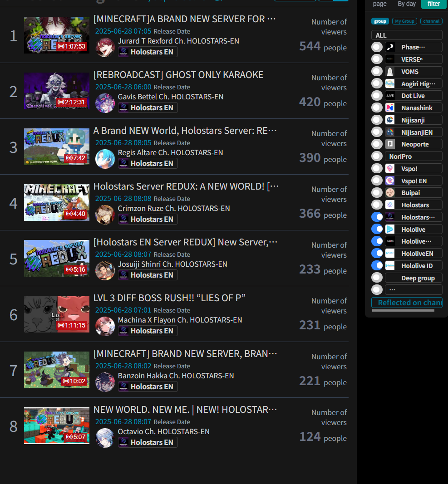Open Octavio channel avatar
Screen dimensions: 448x484
coord(105,438)
